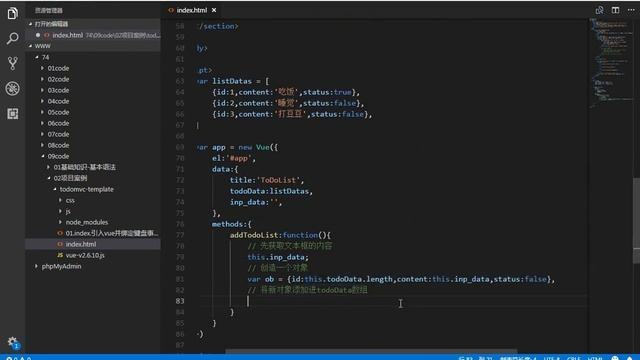Open the Extensions view
This screenshot has height=360, width=640.
point(13,113)
